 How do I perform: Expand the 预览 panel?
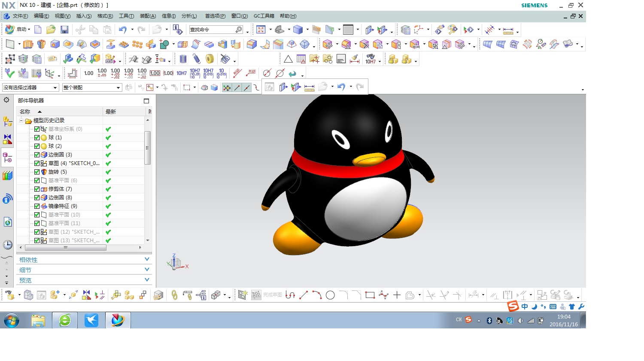click(x=84, y=280)
